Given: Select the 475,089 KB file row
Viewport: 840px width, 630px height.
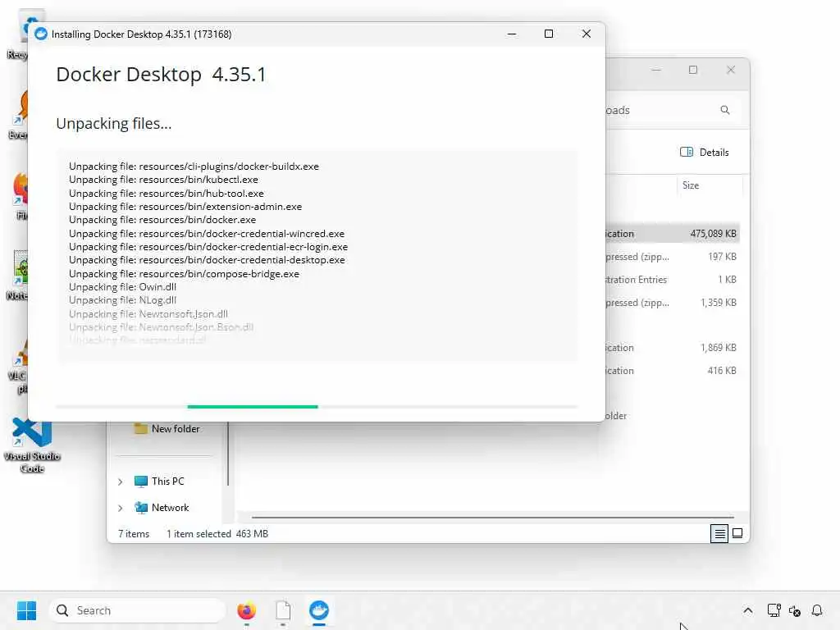Looking at the screenshot, I should pos(673,234).
